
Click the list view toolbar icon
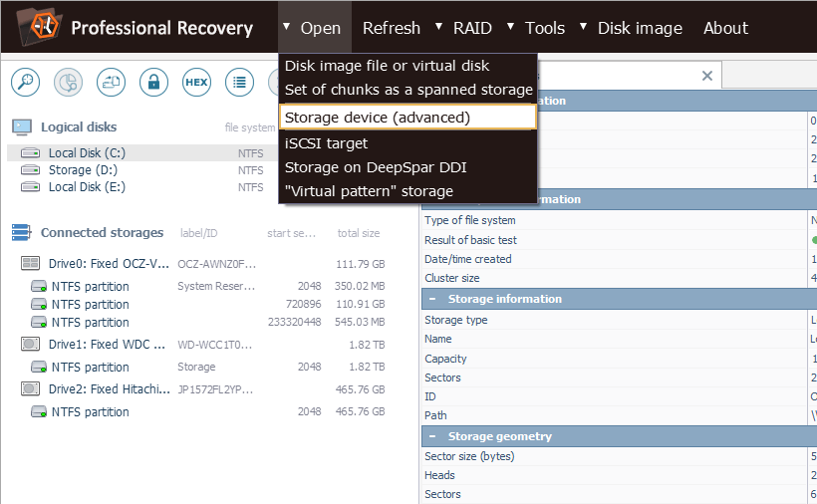click(239, 82)
